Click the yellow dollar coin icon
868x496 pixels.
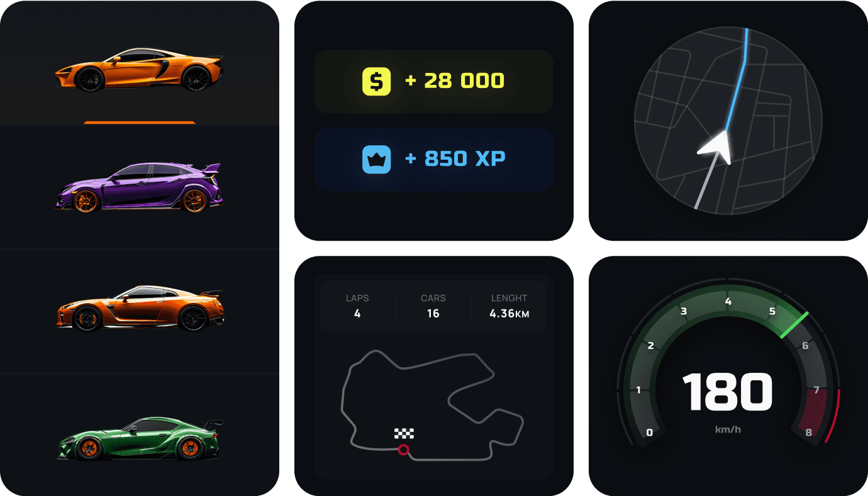coord(376,81)
